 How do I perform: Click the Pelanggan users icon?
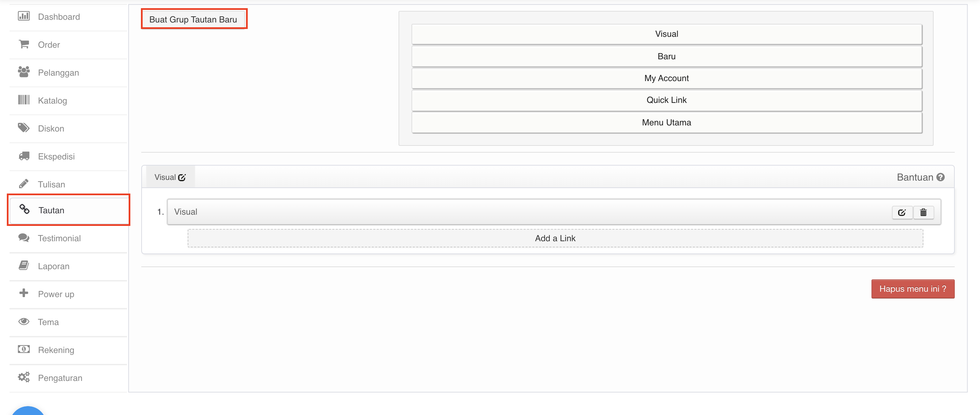pyautogui.click(x=24, y=72)
